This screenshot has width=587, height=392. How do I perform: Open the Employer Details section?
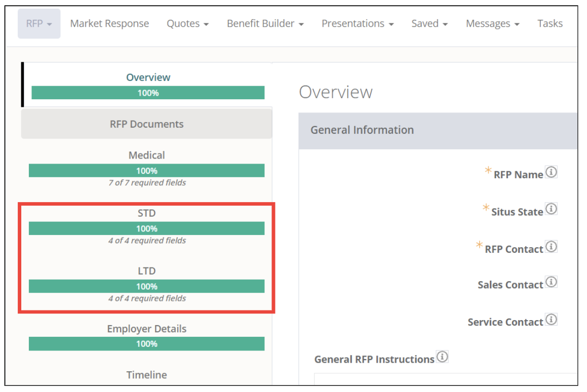click(x=146, y=329)
